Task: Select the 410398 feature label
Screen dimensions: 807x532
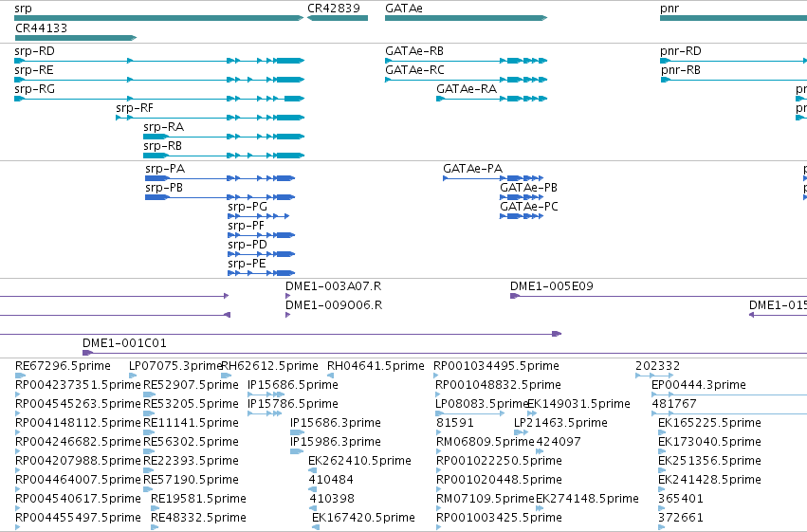Action: coord(332,499)
